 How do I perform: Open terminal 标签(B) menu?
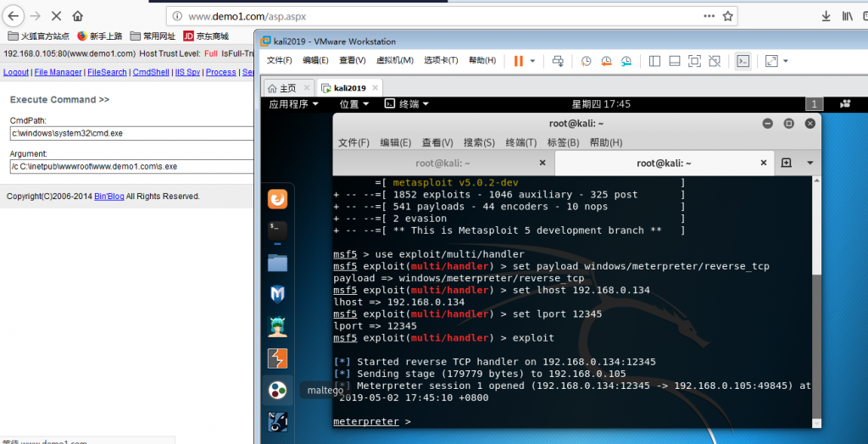563,143
